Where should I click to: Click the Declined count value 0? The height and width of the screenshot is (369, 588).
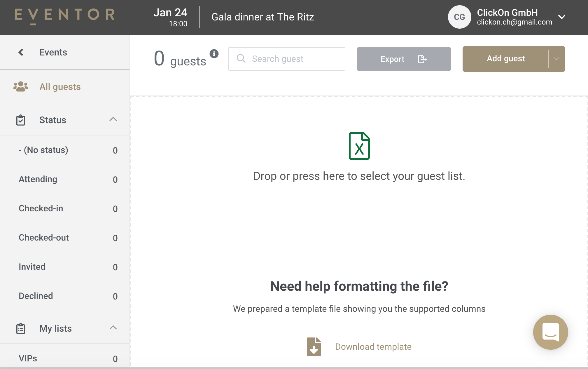pos(115,296)
